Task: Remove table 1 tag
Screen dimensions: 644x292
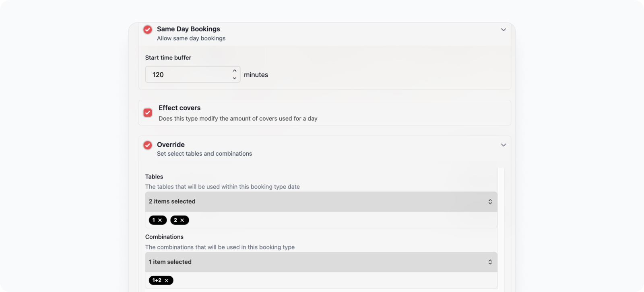Action: 160,220
